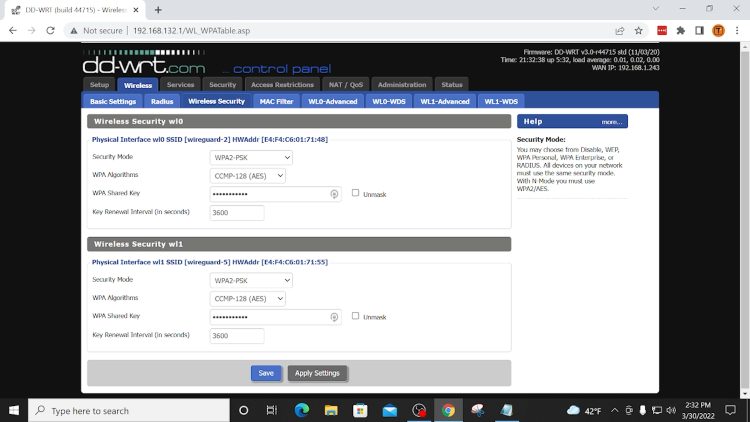The width and height of the screenshot is (750, 422).
Task: Open the WL0-Advanced sub-tab
Action: (332, 101)
